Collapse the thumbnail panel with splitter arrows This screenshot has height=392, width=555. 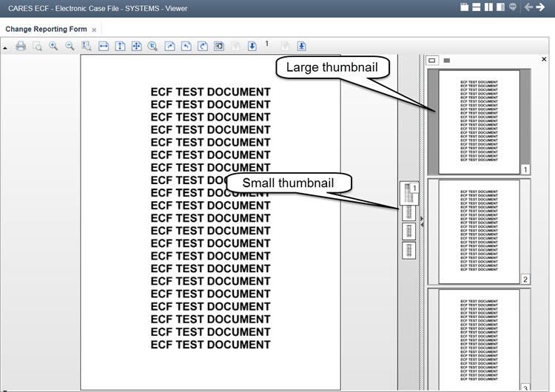click(422, 219)
